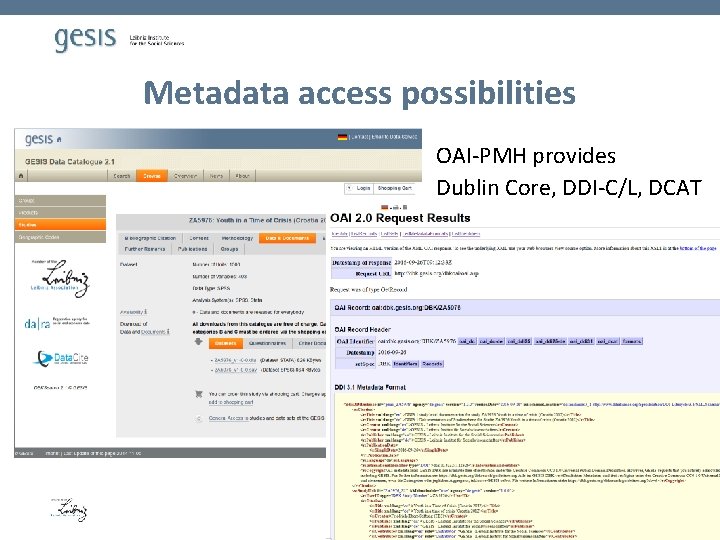The width and height of the screenshot is (720, 540).
Task: Click the DataCite logo in sidebar
Action: pyautogui.click(x=62, y=358)
